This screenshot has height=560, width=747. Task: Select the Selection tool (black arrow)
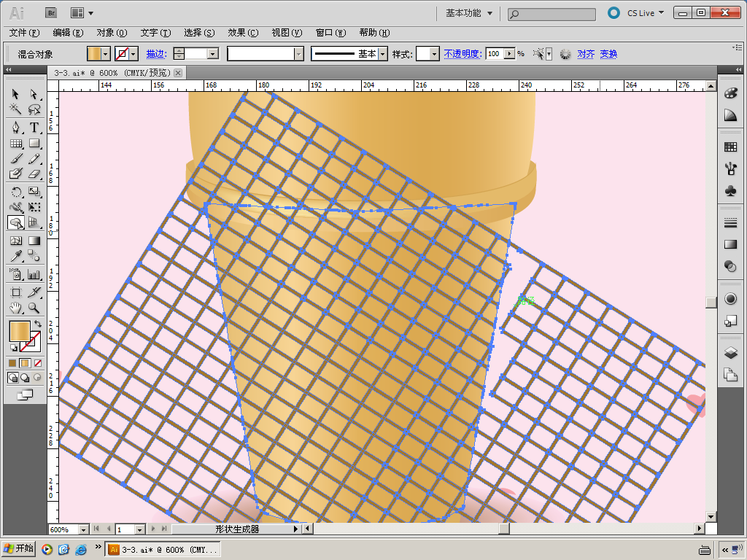tap(15, 94)
